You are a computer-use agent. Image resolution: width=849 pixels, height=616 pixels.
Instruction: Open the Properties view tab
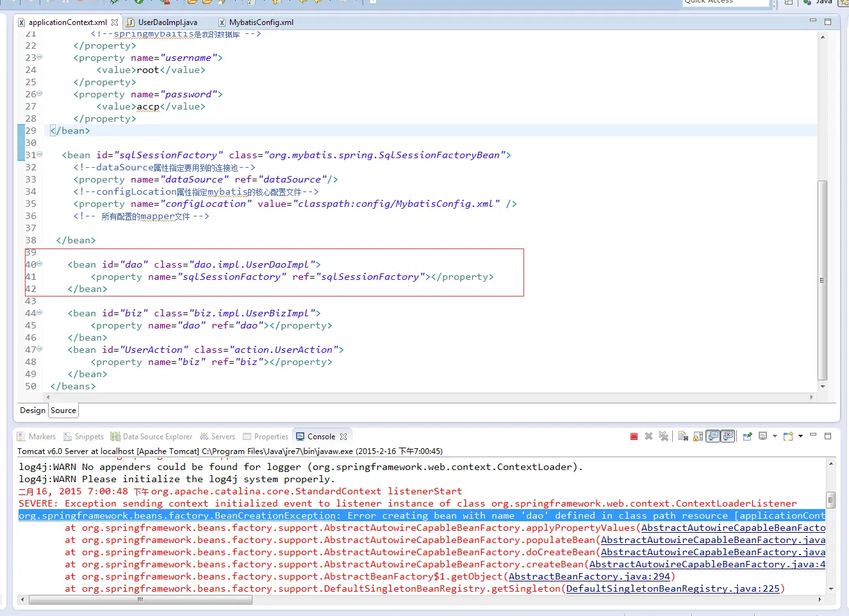[265, 437]
